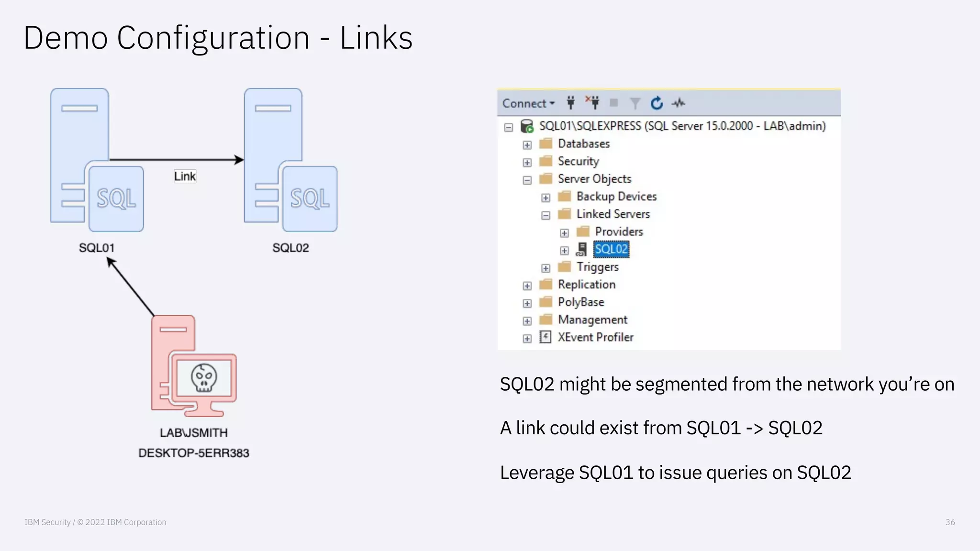Image resolution: width=980 pixels, height=551 pixels.
Task: Collapse the Linked Servers folder
Action: click(x=546, y=215)
